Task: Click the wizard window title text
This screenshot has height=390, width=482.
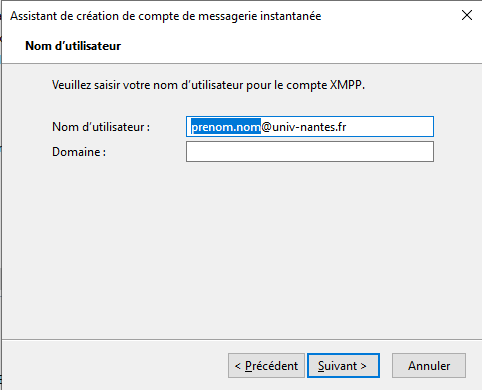Action: [166, 16]
